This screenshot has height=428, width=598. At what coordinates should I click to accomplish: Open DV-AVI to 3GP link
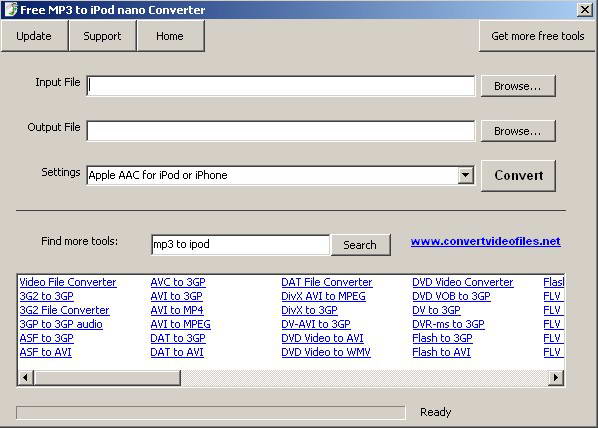[x=316, y=324]
